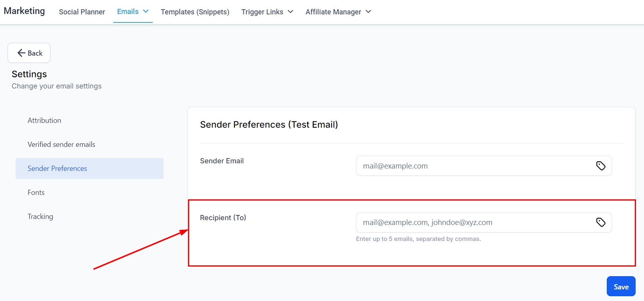The image size is (644, 301).
Task: Click the left arrow icon on Back
Action: point(22,53)
